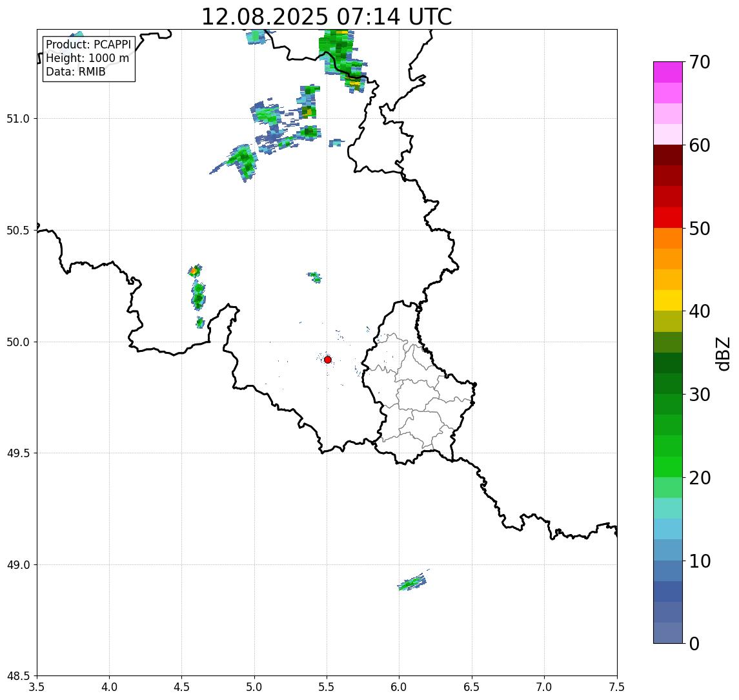Click the longitude axis label 7.5
Viewport: 739px width, 700px height.
[617, 687]
